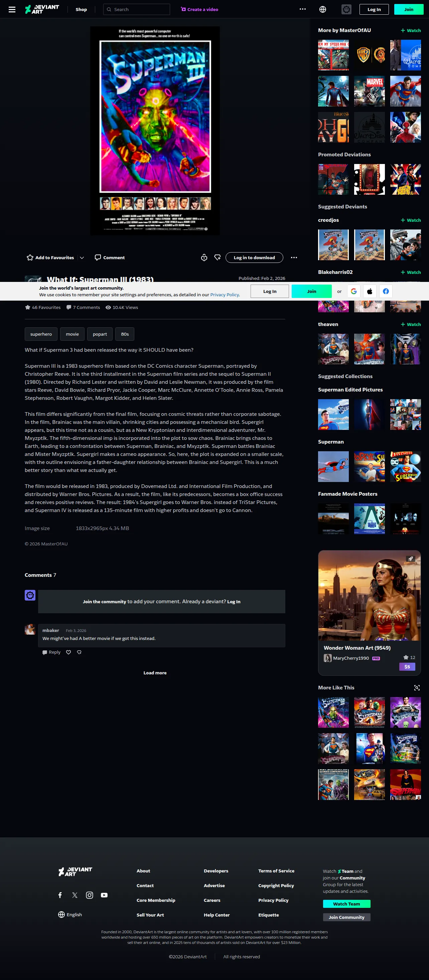Select the superhero tag
This screenshot has height=980, width=429.
(41, 334)
